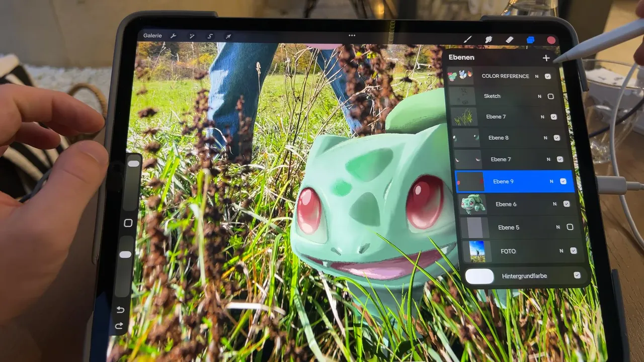Viewport: 644px width, 362px height.
Task: Tap the redo arrow in the sidebar
Action: 120,325
